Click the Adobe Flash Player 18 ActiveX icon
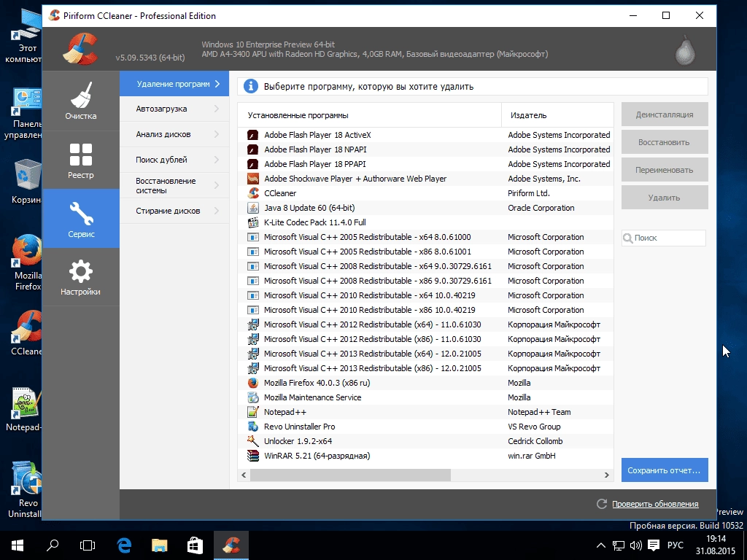Viewport: 747px width, 560px height. point(253,135)
